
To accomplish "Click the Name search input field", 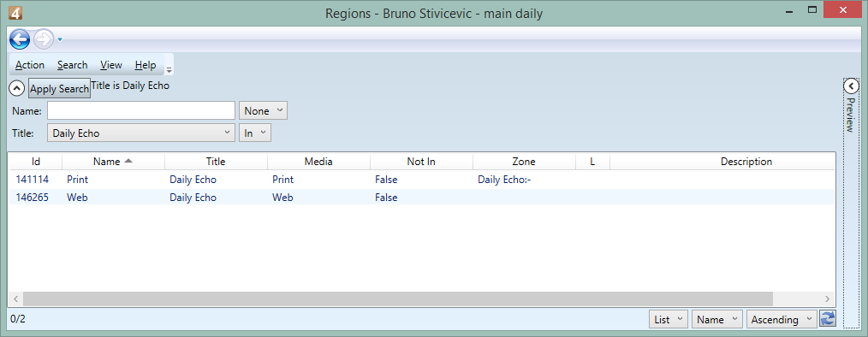I will pyautogui.click(x=141, y=110).
